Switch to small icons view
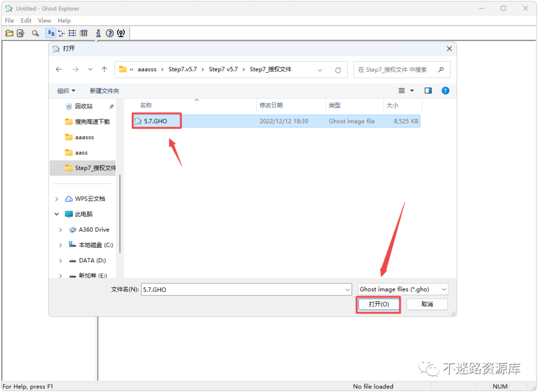Image resolution: width=538 pixels, height=392 pixels. click(x=62, y=33)
